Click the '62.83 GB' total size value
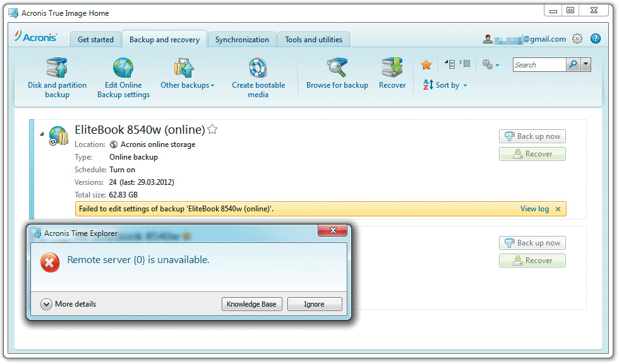Viewport: 619px width, 364px height. (x=123, y=195)
